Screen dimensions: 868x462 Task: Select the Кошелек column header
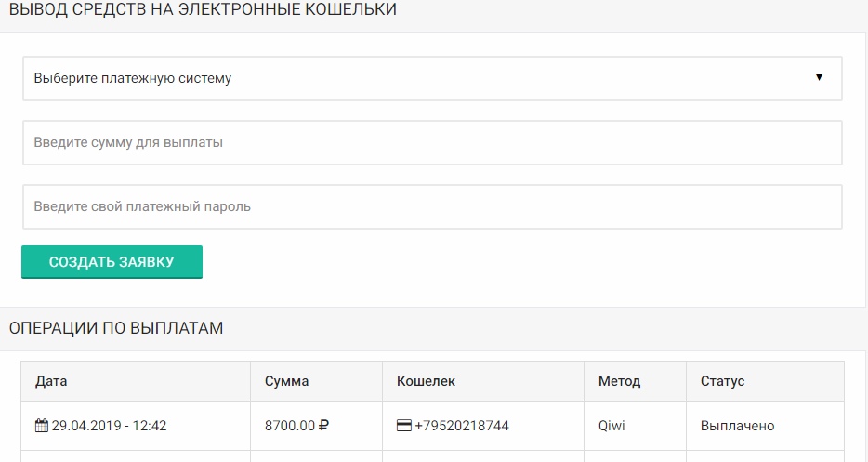coord(426,381)
